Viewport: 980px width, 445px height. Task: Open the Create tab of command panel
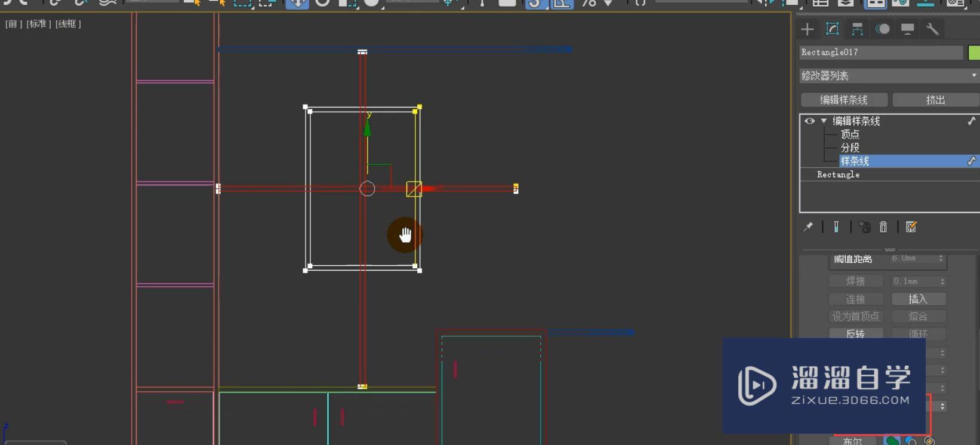pyautogui.click(x=808, y=29)
